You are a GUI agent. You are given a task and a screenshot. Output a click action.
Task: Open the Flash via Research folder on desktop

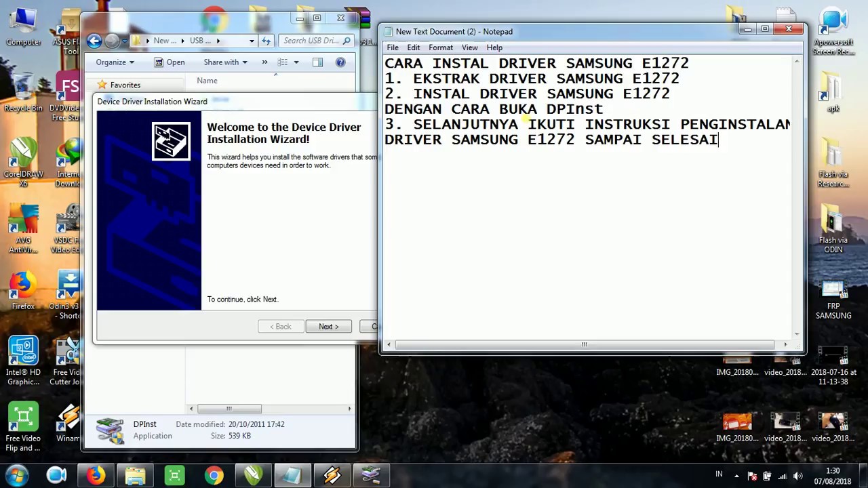833,163
